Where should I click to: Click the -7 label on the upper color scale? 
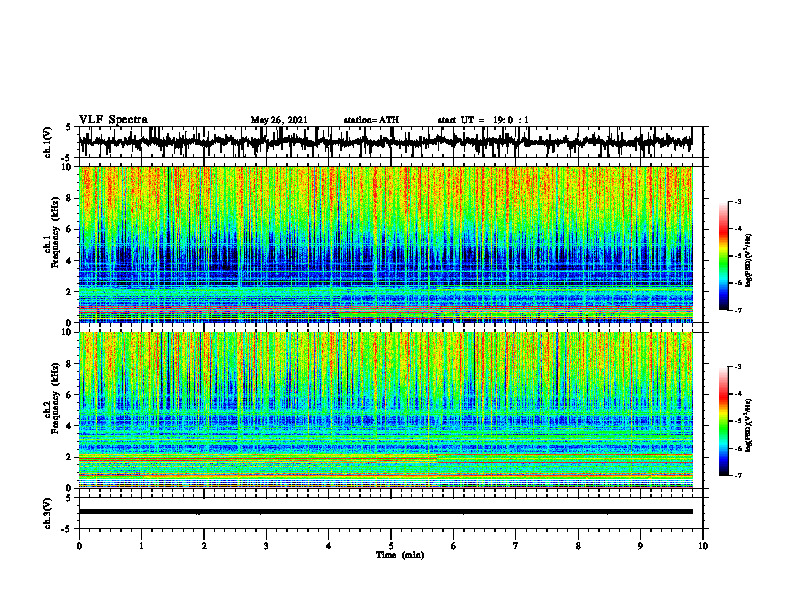click(738, 310)
